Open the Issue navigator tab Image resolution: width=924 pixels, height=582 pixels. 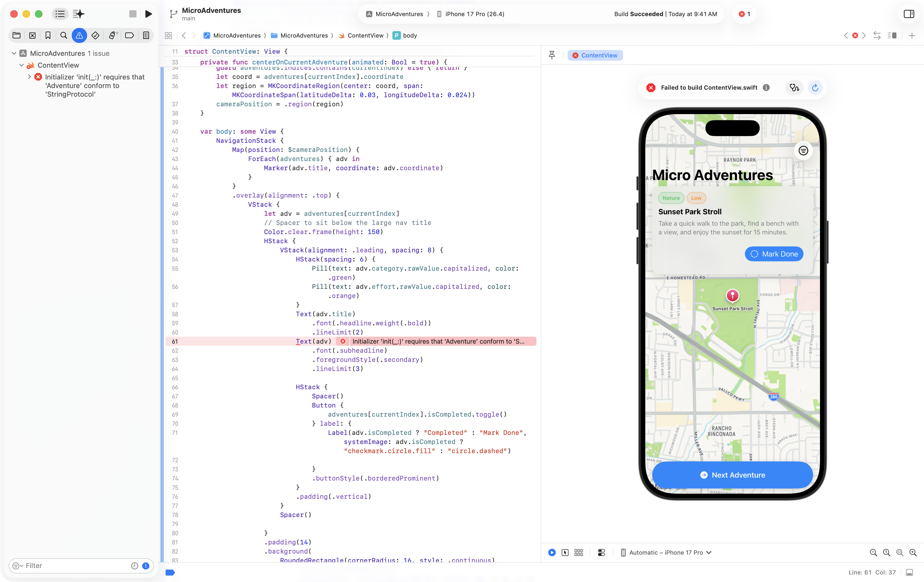(x=79, y=36)
